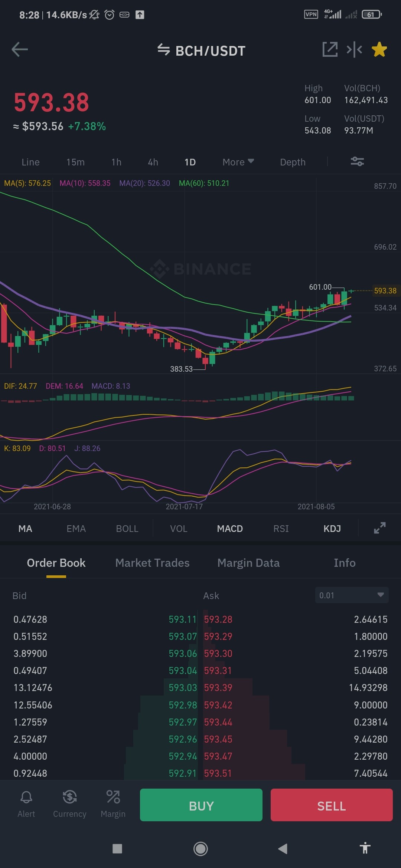This screenshot has height=868, width=401.
Task: Toggle the favorite star for BCH/USDT
Action: (379, 49)
